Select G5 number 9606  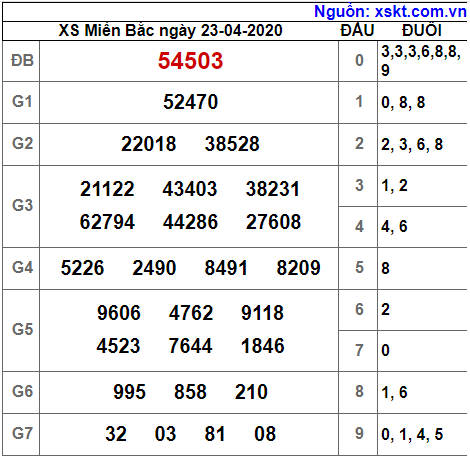coord(119,313)
